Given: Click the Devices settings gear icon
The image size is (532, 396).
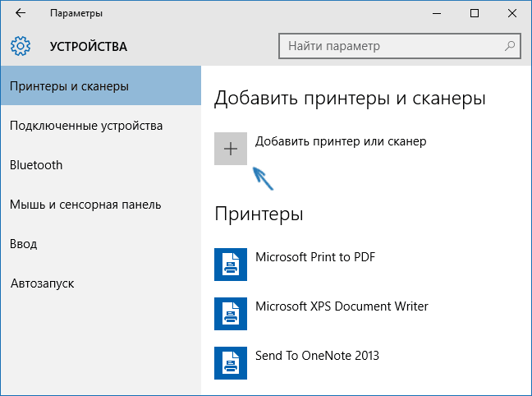Looking at the screenshot, I should [x=21, y=46].
